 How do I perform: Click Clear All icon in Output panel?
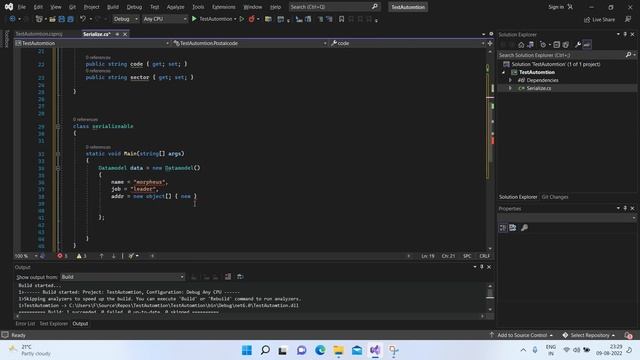228,277
